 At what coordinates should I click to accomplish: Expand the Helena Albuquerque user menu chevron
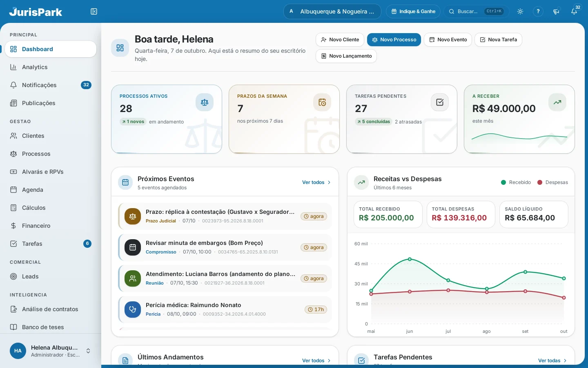tap(88, 351)
